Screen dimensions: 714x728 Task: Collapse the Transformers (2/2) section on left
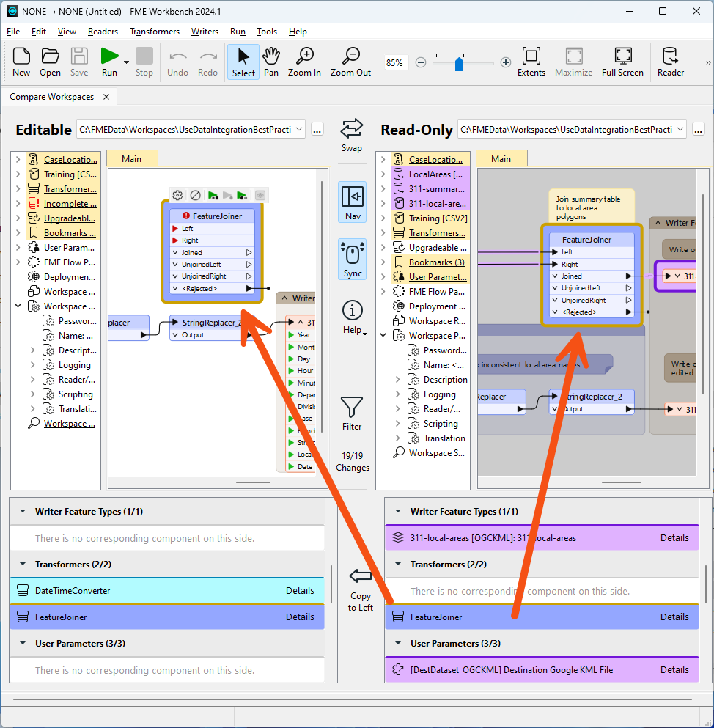point(22,565)
